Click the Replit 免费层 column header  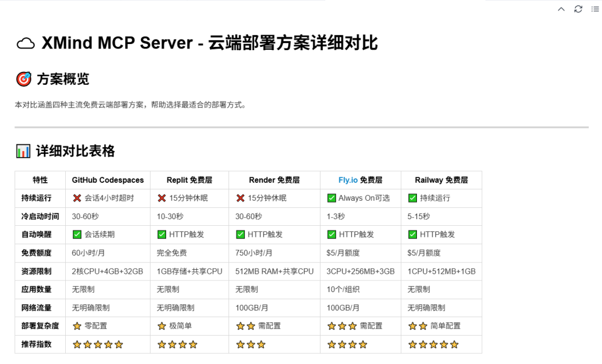coord(190,180)
